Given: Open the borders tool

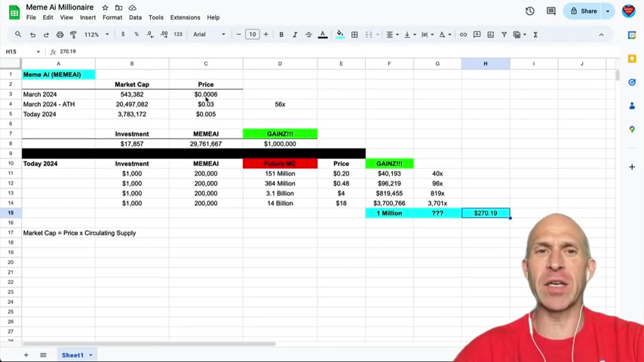Looking at the screenshot, I should coord(354,35).
